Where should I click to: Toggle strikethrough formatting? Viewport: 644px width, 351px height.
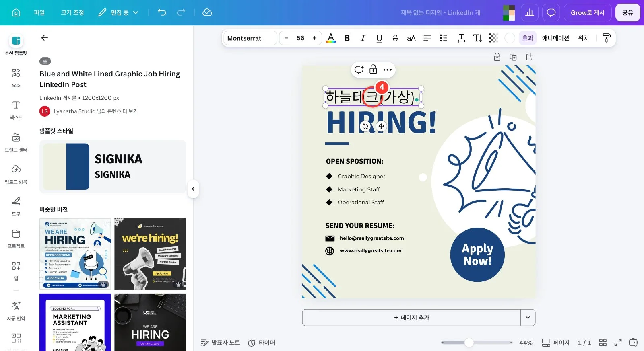coord(395,38)
